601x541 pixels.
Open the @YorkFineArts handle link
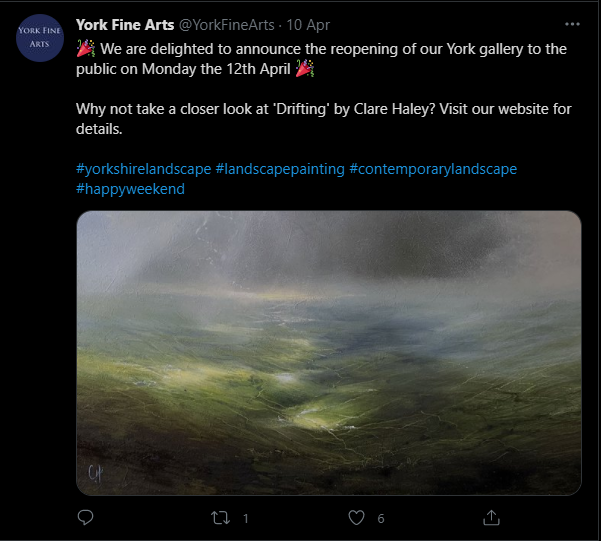tap(227, 25)
